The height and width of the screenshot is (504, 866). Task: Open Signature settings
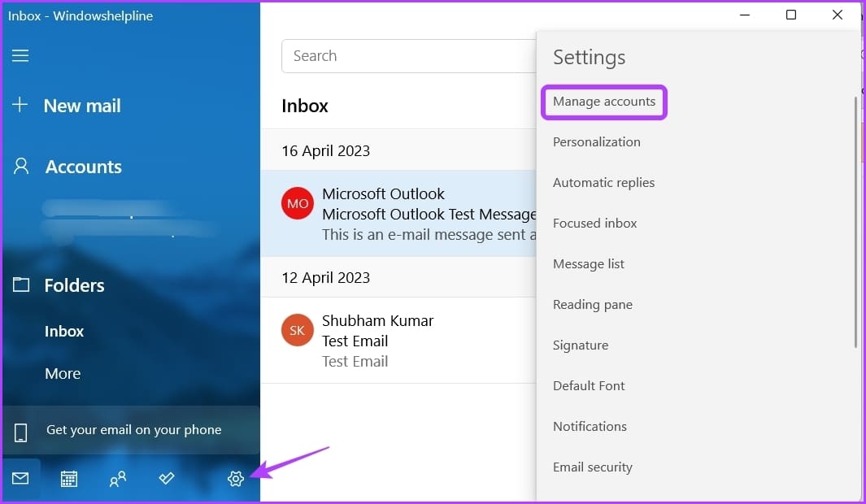pyautogui.click(x=581, y=345)
